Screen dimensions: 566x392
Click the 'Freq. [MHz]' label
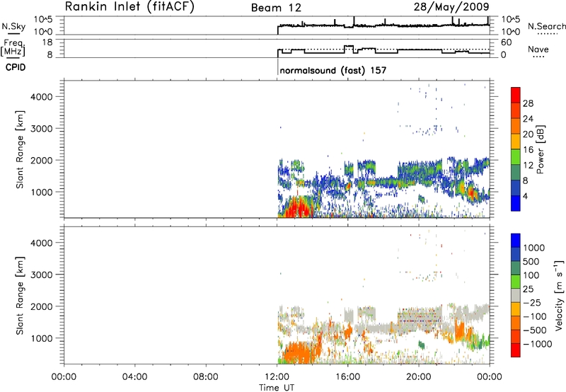click(x=13, y=47)
